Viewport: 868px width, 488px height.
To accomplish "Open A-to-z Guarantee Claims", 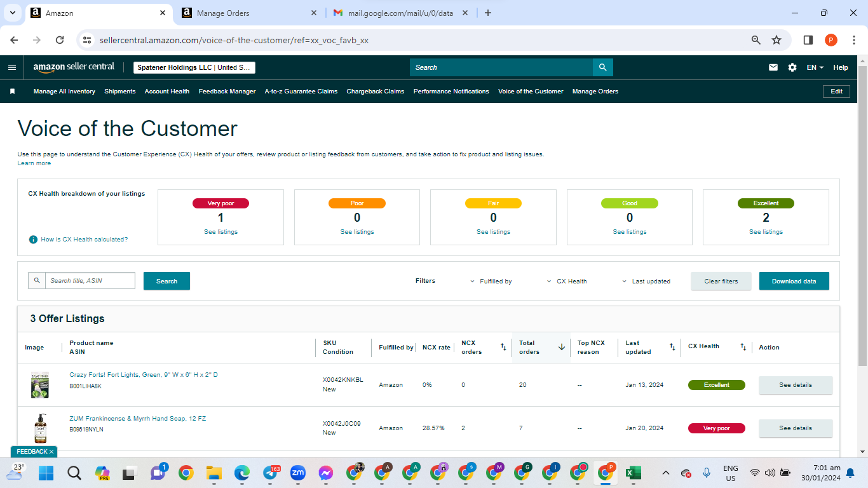I will click(301, 91).
